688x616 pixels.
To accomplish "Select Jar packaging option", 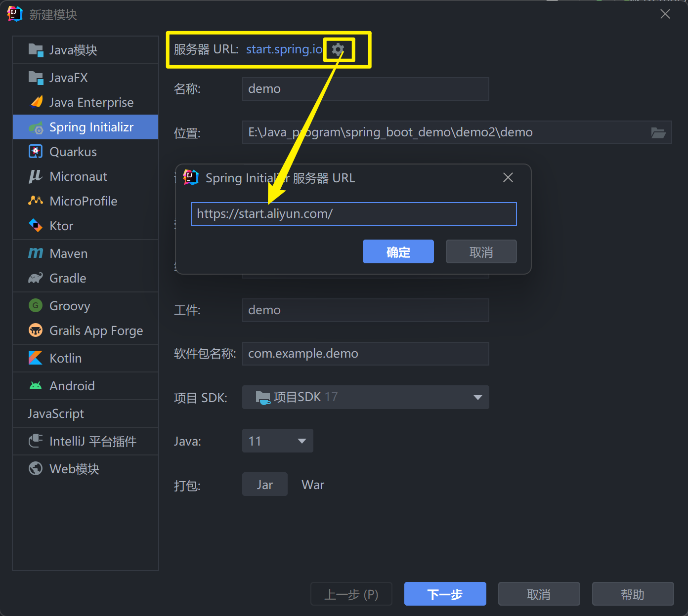I will 265,484.
